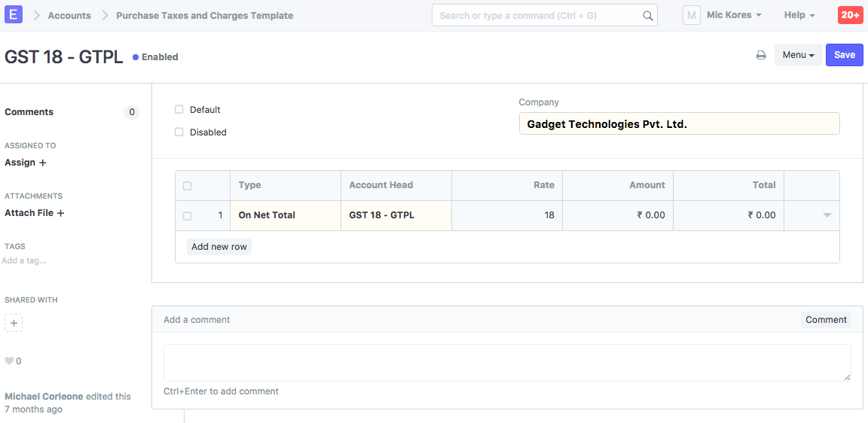Click the heart like icon
Image resolution: width=868 pixels, height=423 pixels.
point(9,361)
